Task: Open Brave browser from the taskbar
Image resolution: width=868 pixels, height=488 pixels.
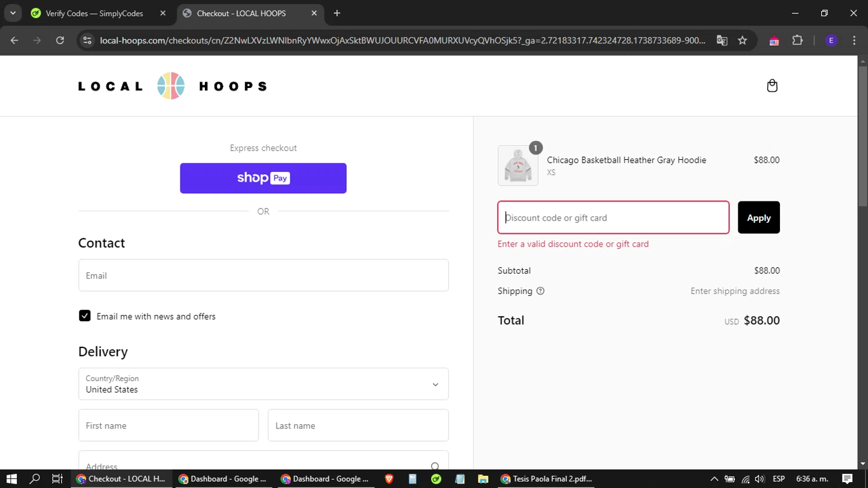Action: pos(389,479)
